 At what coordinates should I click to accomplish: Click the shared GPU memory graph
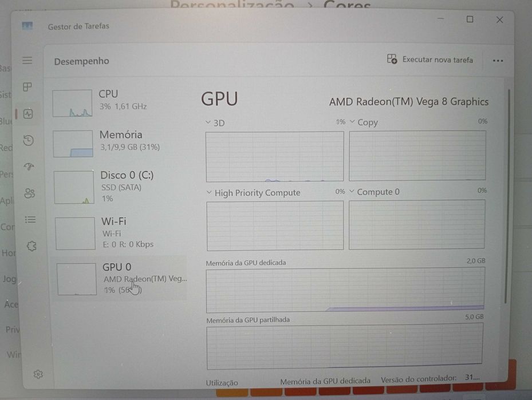345,346
